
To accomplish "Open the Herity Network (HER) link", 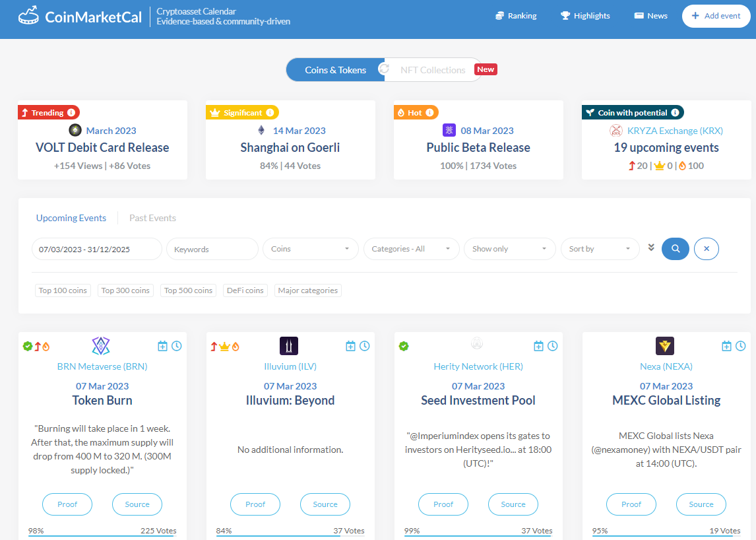I will click(x=478, y=367).
